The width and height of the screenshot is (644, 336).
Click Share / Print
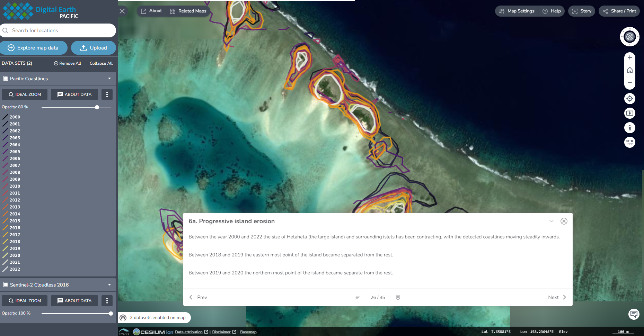click(x=619, y=11)
